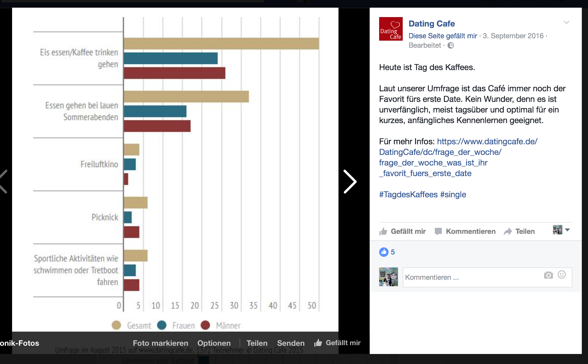The image size is (588, 364).
Task: Open the datingcafe.de survey link
Action: tap(487, 142)
